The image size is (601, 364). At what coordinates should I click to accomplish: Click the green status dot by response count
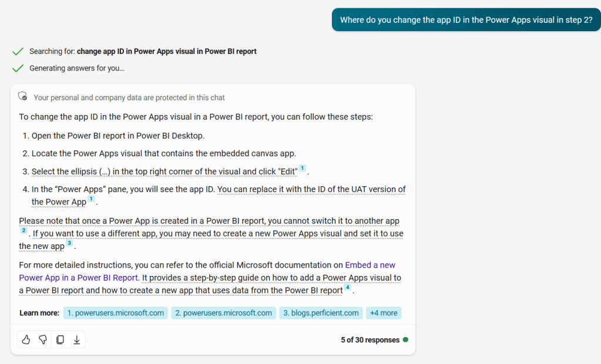pyautogui.click(x=405, y=340)
